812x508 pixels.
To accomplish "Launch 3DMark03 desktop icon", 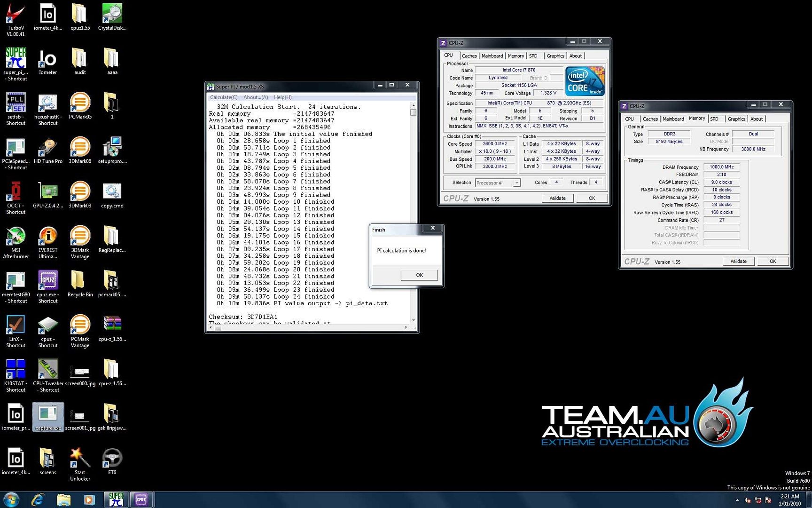I will pyautogui.click(x=80, y=195).
